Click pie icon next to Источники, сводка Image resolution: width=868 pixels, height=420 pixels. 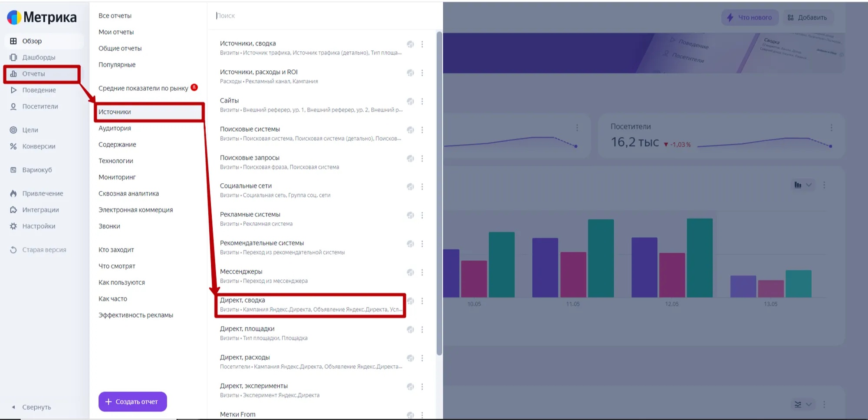(410, 44)
